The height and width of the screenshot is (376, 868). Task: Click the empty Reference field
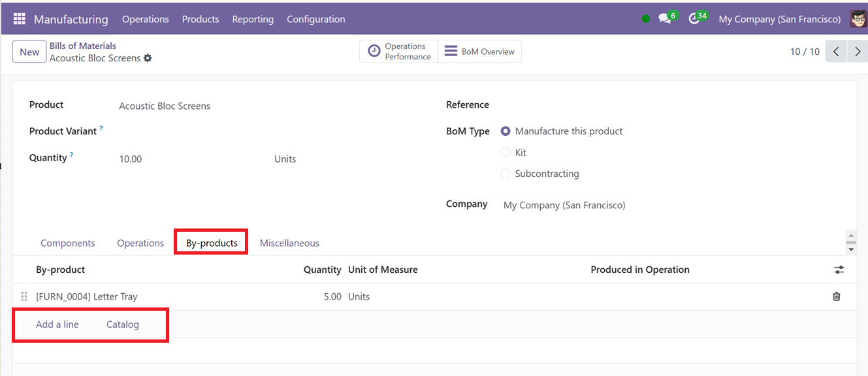tap(673, 105)
